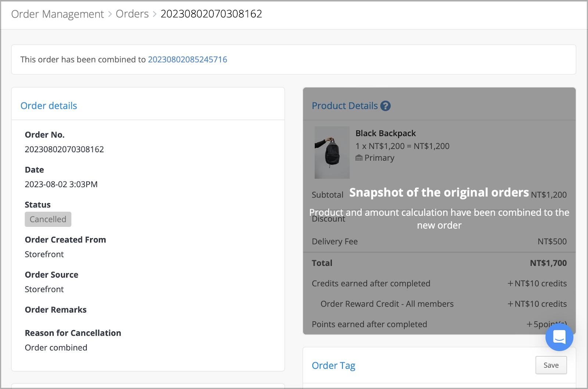
Task: Open the chat support bubble icon
Action: 559,337
